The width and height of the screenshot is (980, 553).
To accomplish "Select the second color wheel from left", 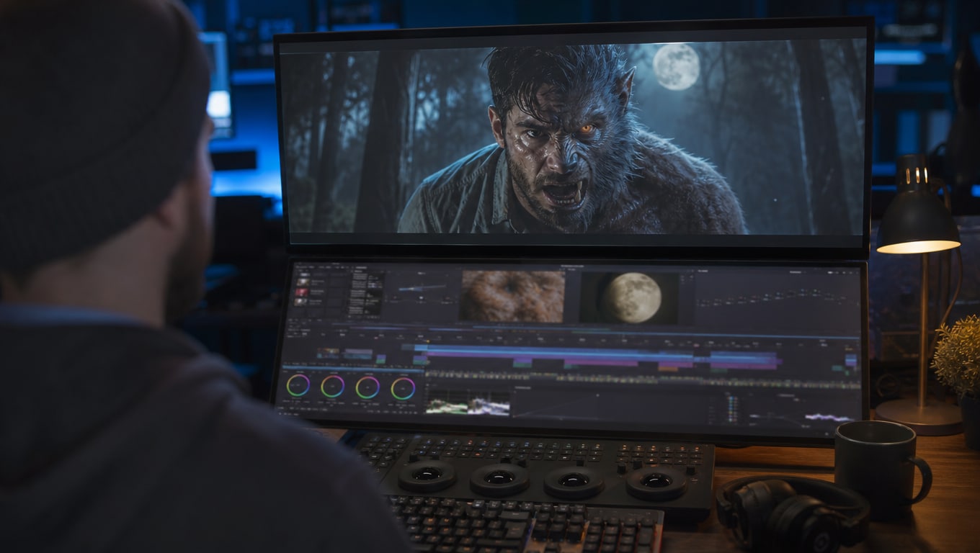I will [332, 386].
